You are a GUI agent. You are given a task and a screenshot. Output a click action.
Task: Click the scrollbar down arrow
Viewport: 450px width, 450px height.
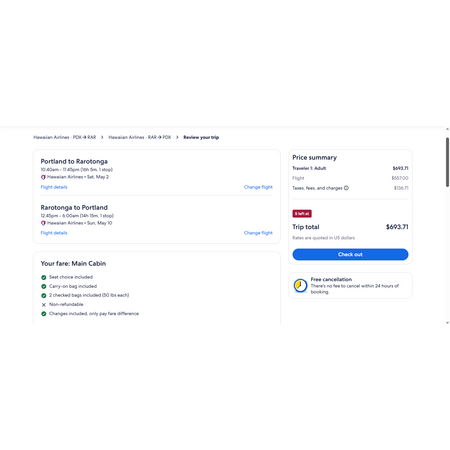coord(447,323)
